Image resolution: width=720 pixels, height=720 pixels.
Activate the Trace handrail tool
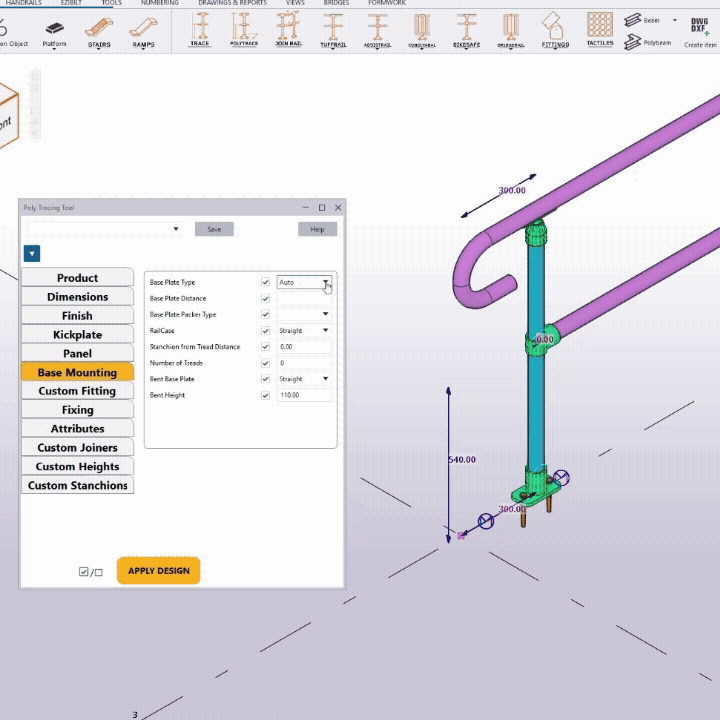tap(200, 29)
